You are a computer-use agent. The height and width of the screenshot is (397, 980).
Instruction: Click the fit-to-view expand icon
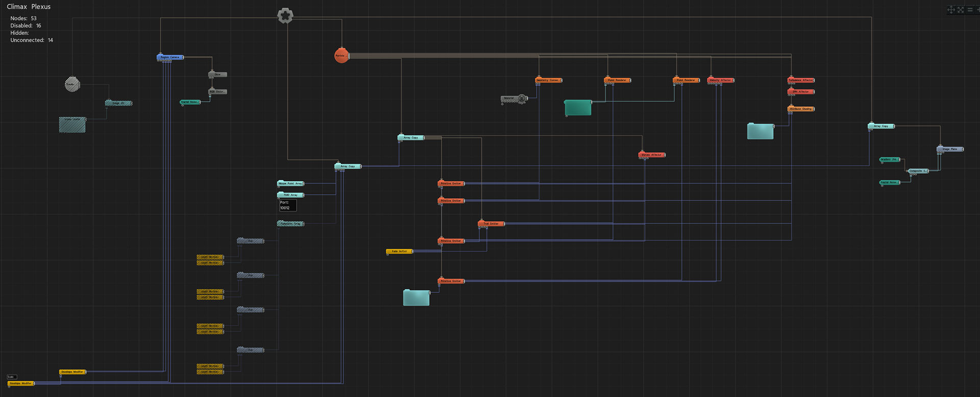(x=961, y=10)
